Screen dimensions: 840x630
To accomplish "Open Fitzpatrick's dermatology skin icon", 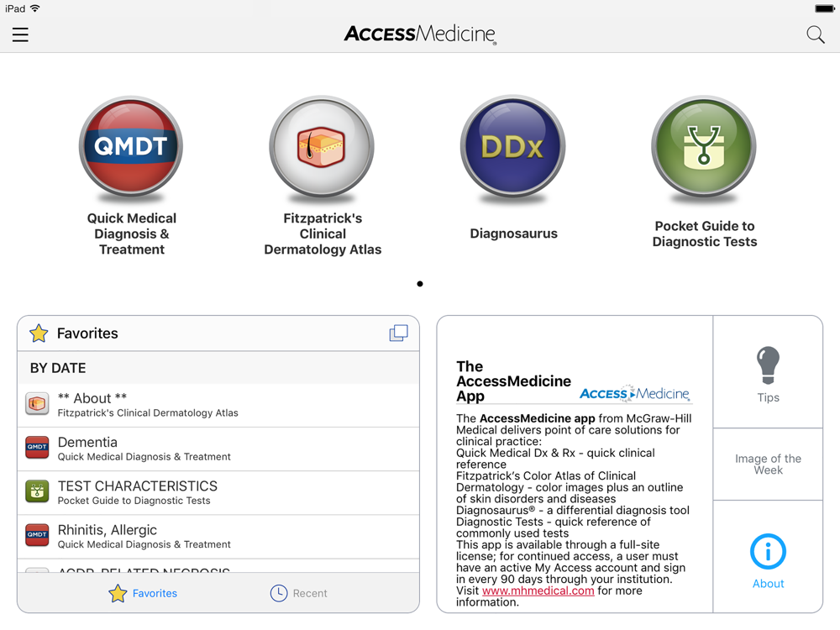I will pos(322,146).
